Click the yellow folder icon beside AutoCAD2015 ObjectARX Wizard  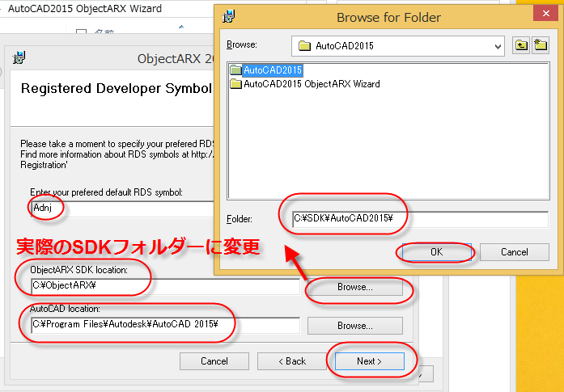point(236,84)
